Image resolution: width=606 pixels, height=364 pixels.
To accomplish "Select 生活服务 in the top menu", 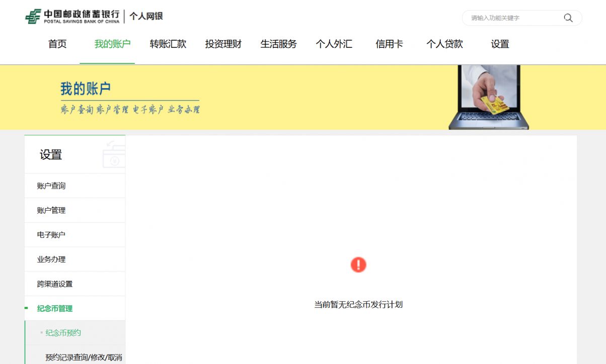I will tap(278, 44).
